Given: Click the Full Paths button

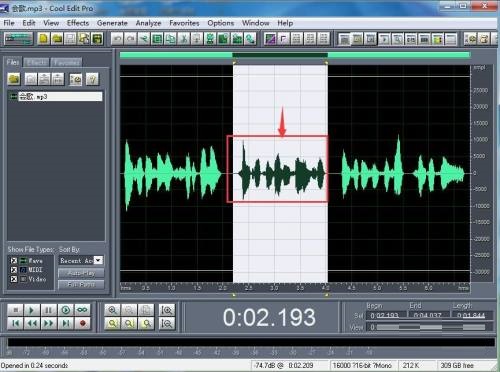Looking at the screenshot, I should tap(81, 284).
